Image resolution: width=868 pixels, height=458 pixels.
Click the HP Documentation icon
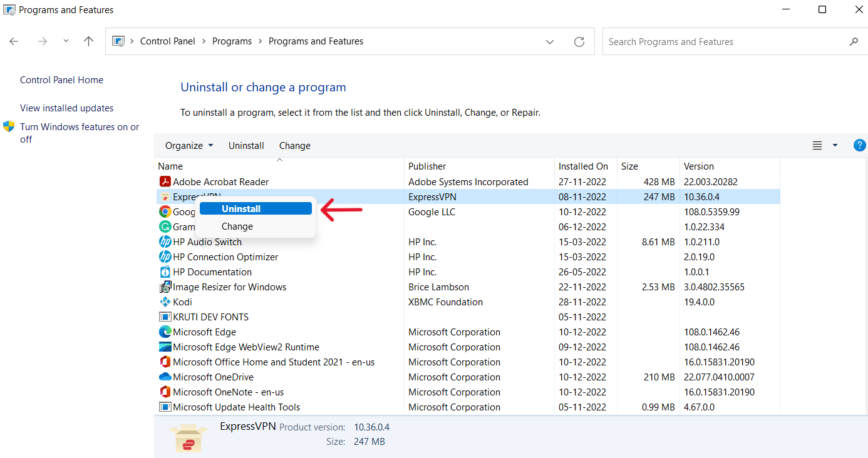tap(165, 272)
